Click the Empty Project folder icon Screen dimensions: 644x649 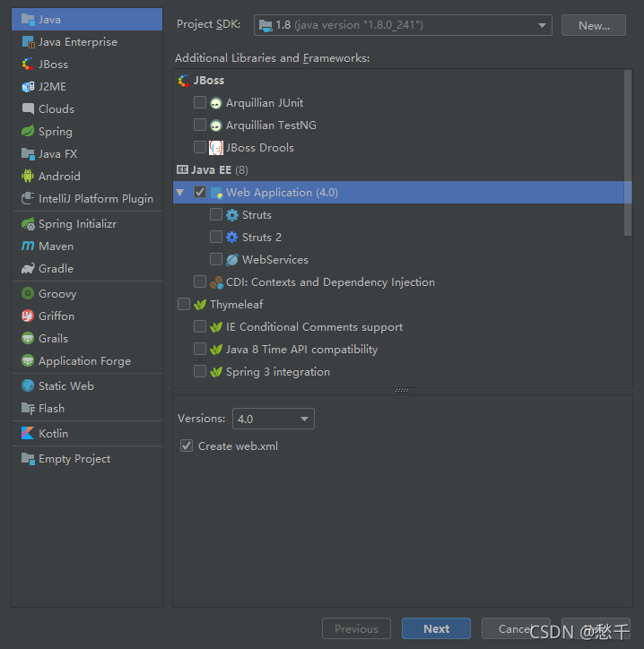tap(28, 459)
